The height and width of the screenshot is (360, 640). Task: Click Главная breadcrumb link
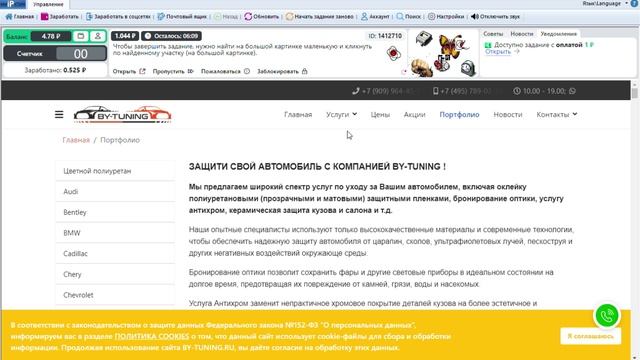[x=76, y=140]
